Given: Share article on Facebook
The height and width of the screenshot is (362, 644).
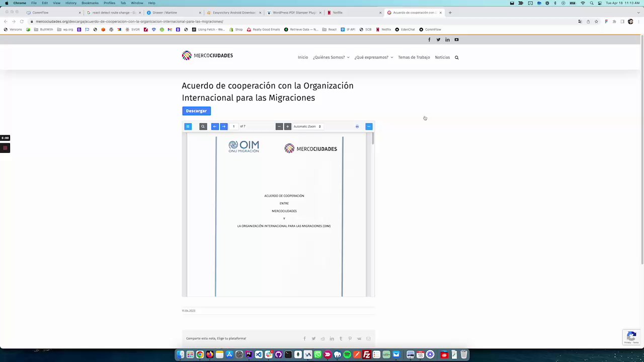Looking at the screenshot, I should click(304, 338).
